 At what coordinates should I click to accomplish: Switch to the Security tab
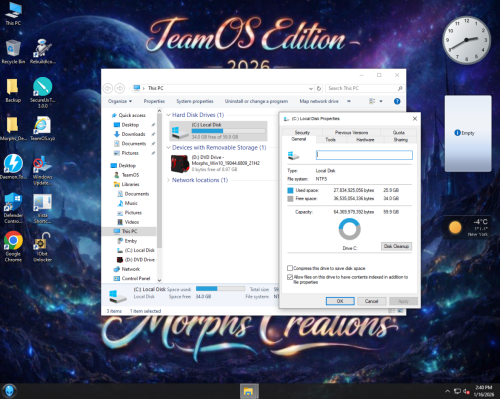302,132
